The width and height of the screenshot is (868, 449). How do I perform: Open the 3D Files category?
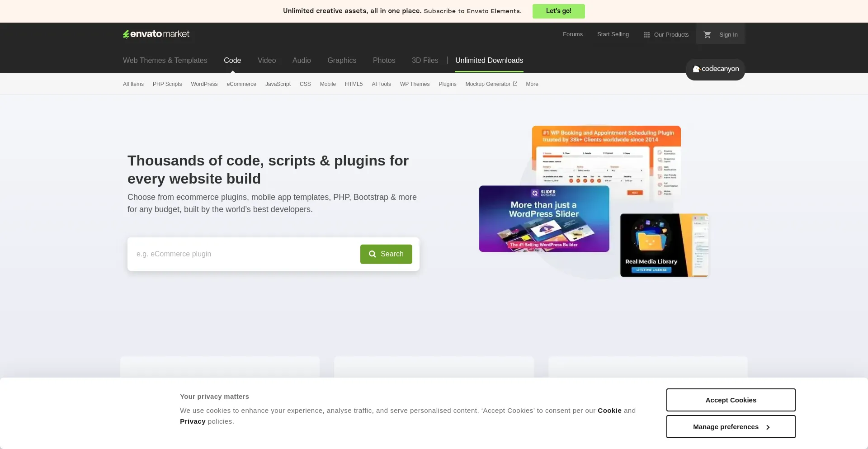coord(425,60)
